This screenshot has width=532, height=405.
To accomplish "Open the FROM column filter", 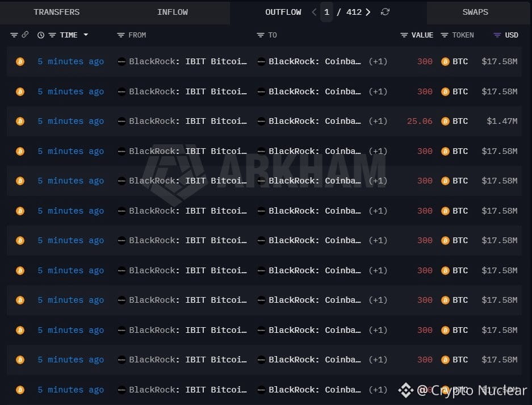I will pyautogui.click(x=120, y=35).
